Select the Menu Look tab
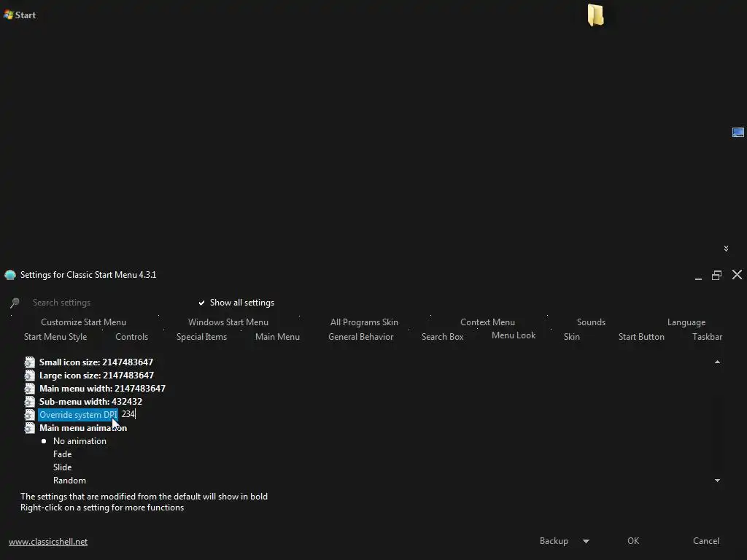The height and width of the screenshot is (560, 747). [x=514, y=335]
